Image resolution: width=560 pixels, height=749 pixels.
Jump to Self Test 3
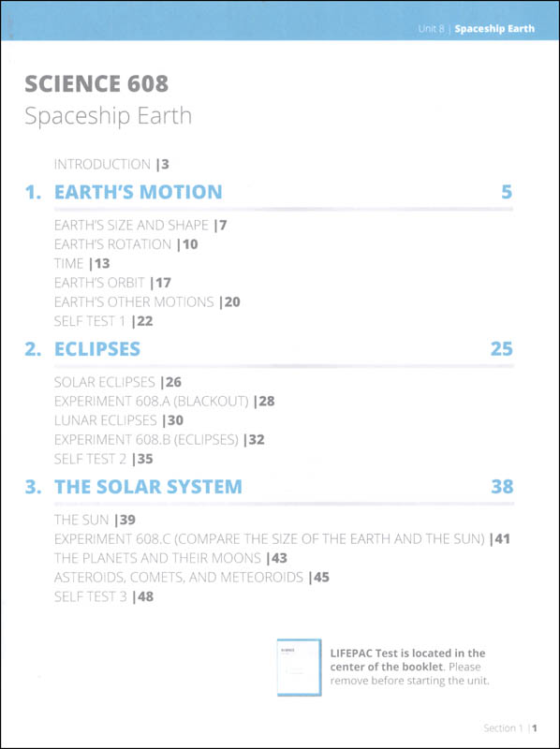[x=104, y=596]
